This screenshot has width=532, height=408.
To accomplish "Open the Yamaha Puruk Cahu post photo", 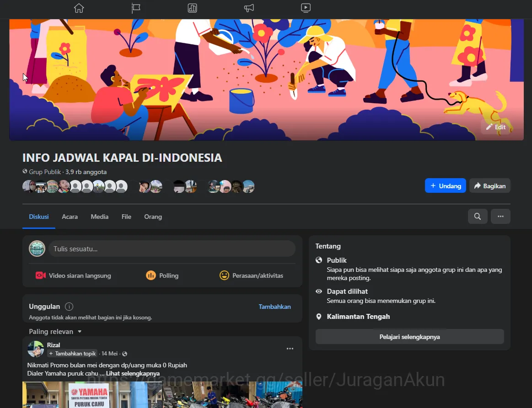I will pos(92,395).
